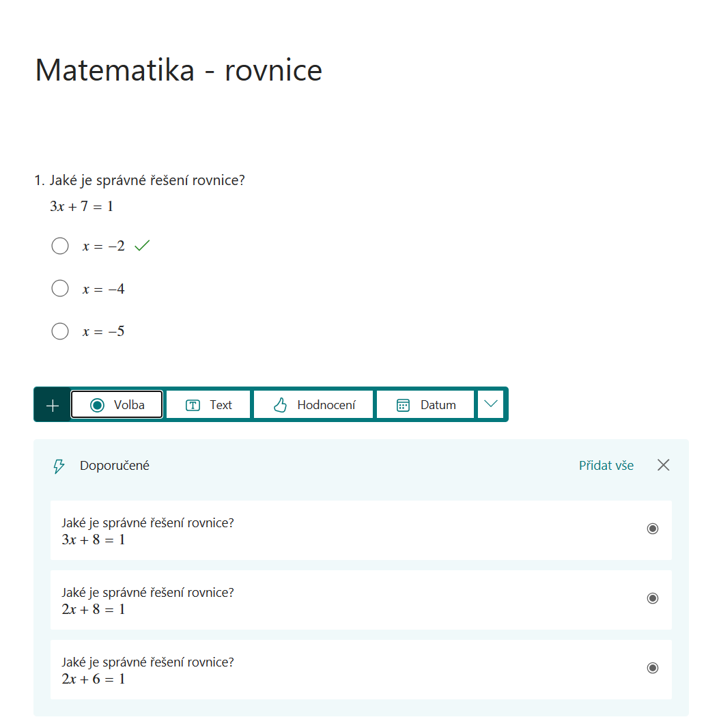This screenshot has height=728, width=706.
Task: Pick the Hodnocení thumbs-up rating button
Action: [314, 405]
